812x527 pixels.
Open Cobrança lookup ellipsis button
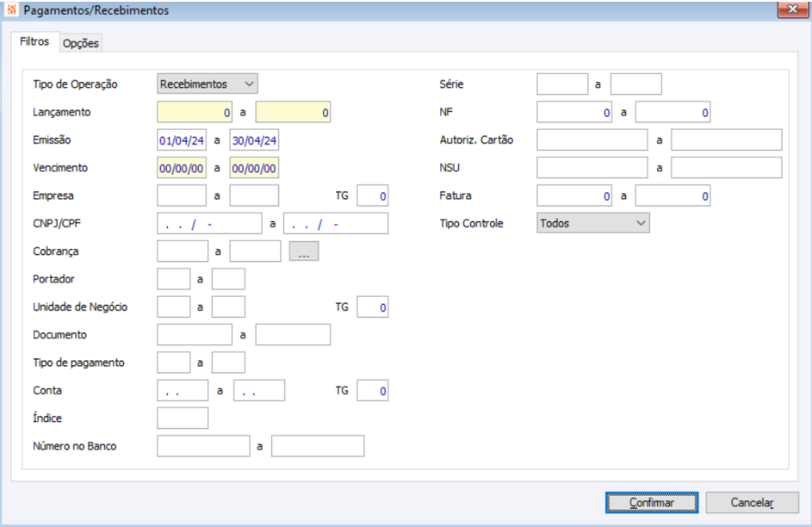(x=304, y=251)
